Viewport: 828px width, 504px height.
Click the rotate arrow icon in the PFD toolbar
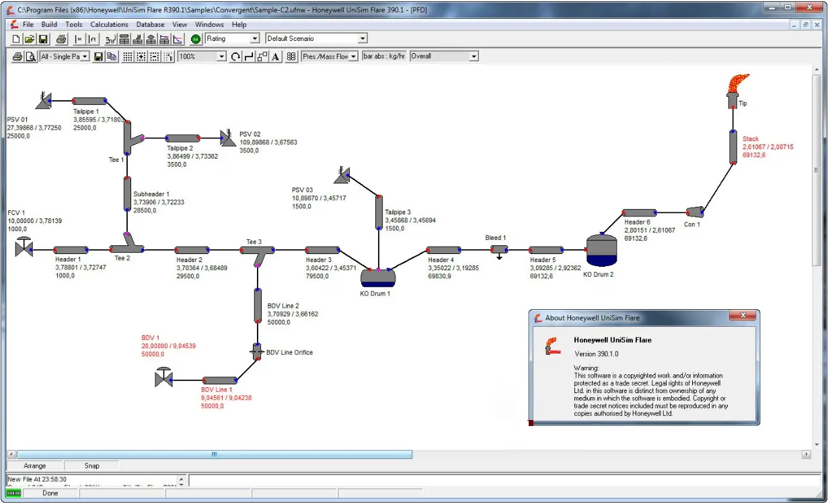(235, 56)
